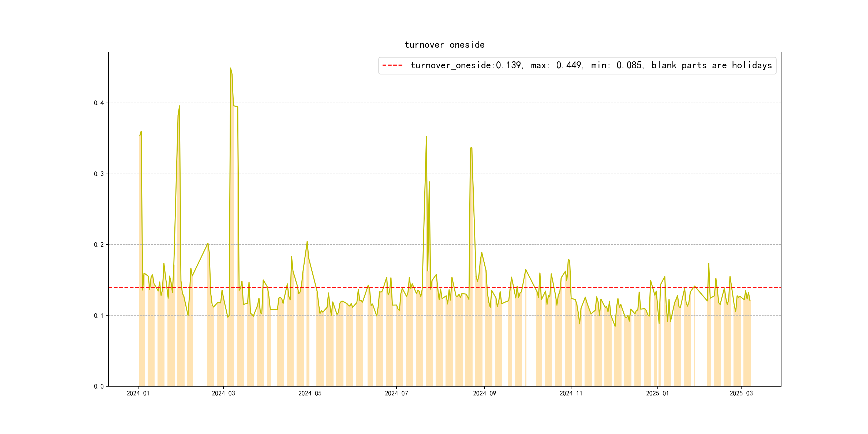This screenshot has height=434, width=868.
Task: Click the 2025-01 x-axis label
Action: [x=657, y=394]
